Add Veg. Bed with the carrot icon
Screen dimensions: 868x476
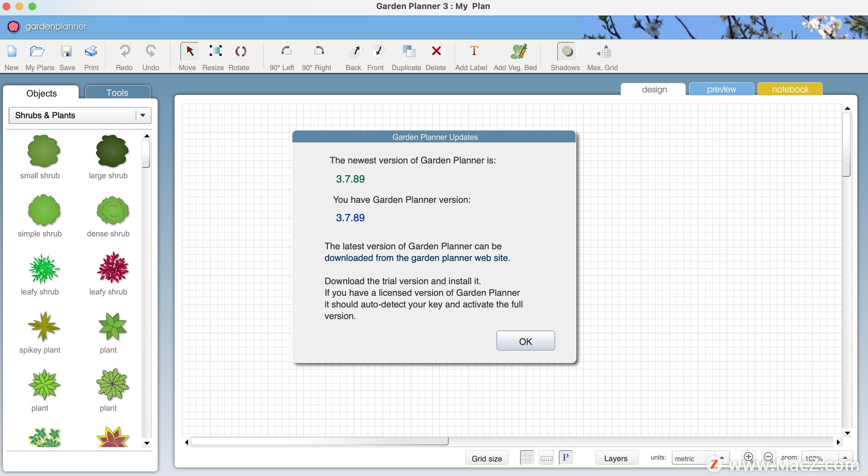click(x=519, y=51)
